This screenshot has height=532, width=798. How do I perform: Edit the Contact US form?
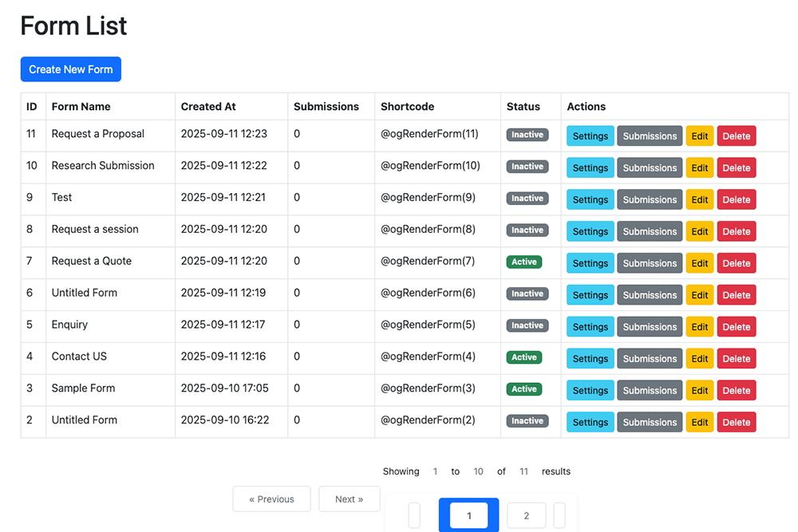coord(699,358)
